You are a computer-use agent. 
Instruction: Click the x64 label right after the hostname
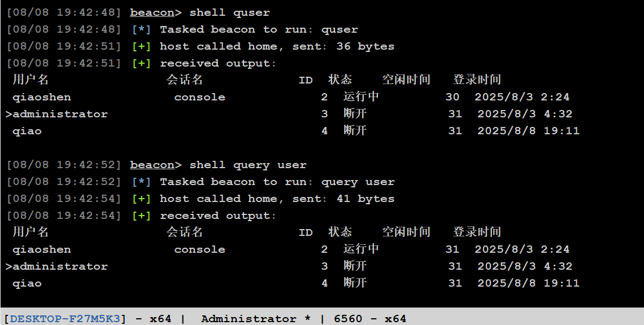coord(160,319)
